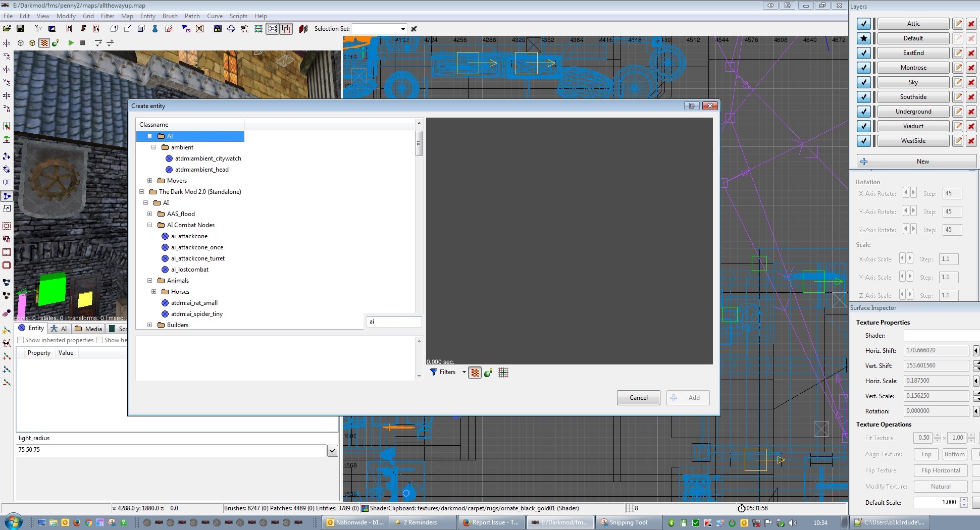
Task: Click the blue pawn entity icon in toolbar
Action: click(155, 29)
